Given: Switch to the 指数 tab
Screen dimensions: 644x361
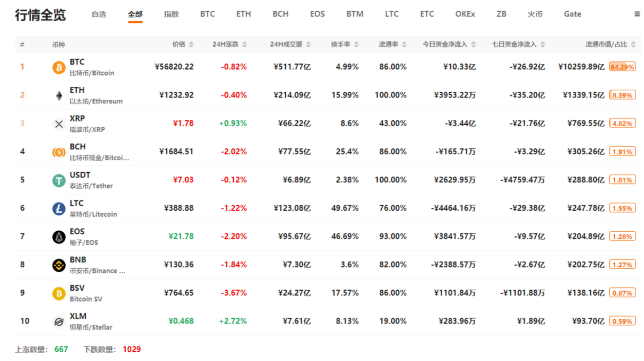Looking at the screenshot, I should [x=171, y=14].
